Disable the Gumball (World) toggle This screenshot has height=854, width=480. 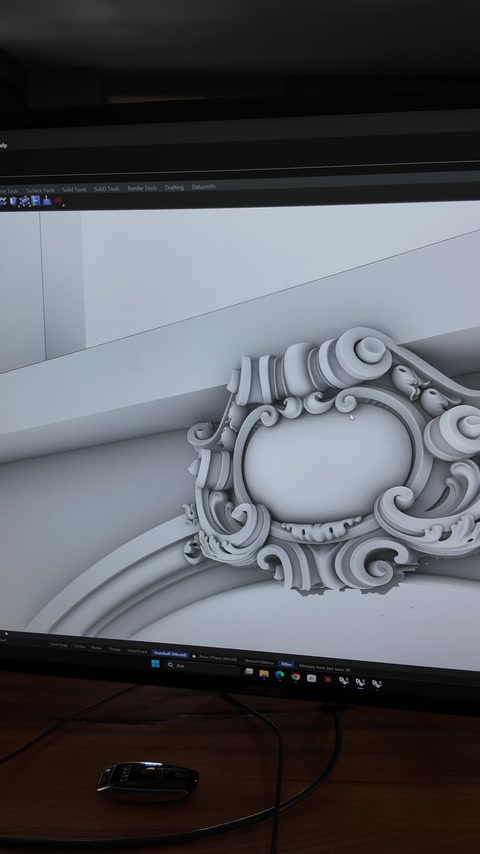pyautogui.click(x=170, y=654)
